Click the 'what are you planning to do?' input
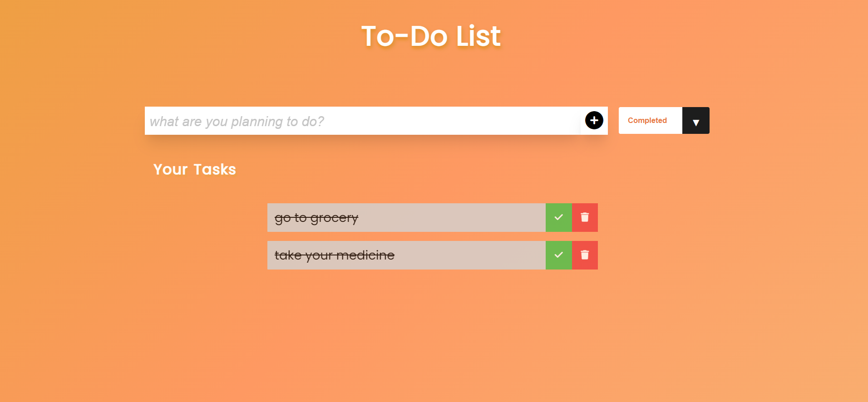This screenshot has height=402, width=868. [x=318, y=121]
